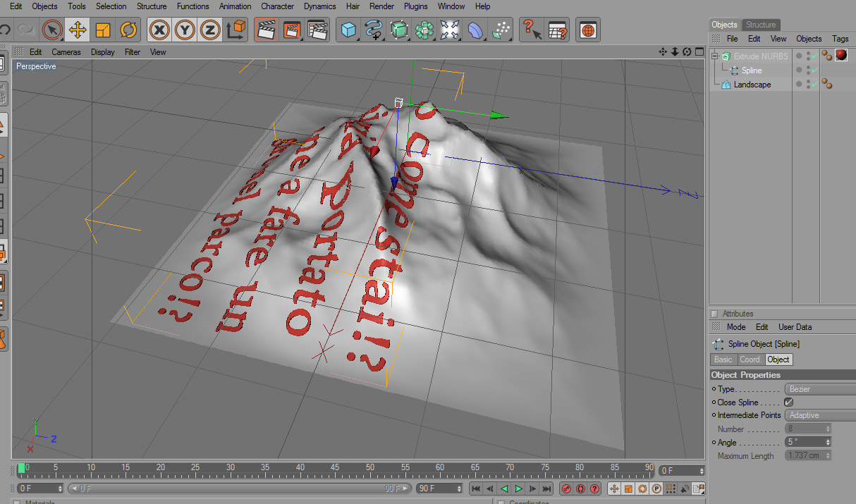Click the Live Selection tool icon
Viewport: 856px width, 504px height.
tap(52, 30)
